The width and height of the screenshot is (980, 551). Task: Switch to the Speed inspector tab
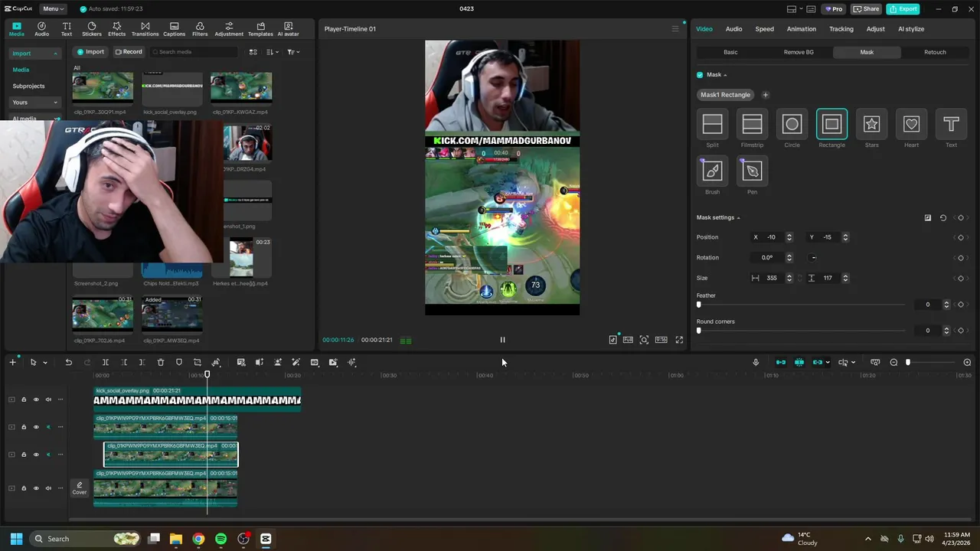764,29
